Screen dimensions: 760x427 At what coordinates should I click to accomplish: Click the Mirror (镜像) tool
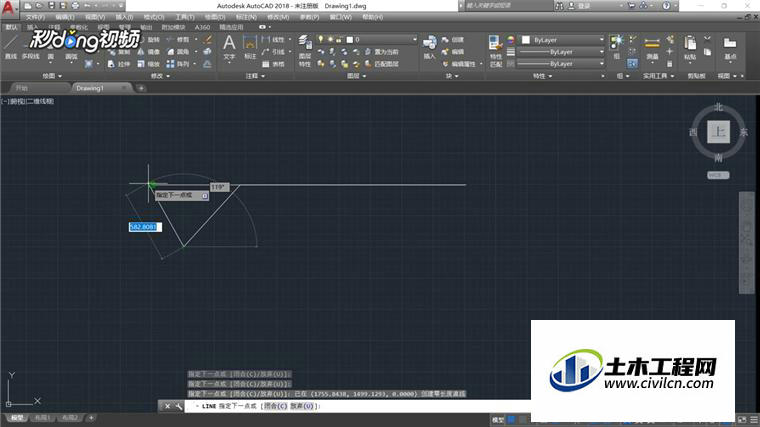[x=149, y=52]
